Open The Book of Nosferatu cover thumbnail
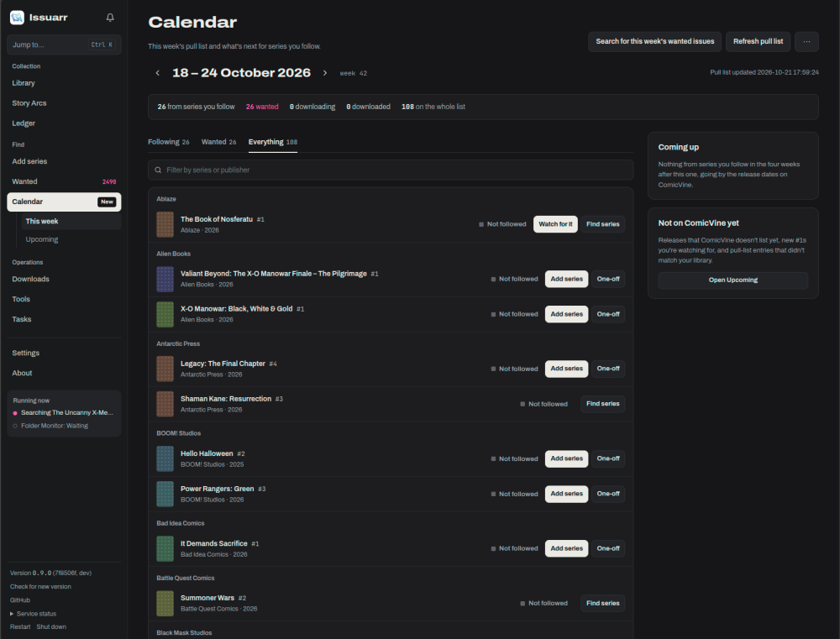 point(165,224)
